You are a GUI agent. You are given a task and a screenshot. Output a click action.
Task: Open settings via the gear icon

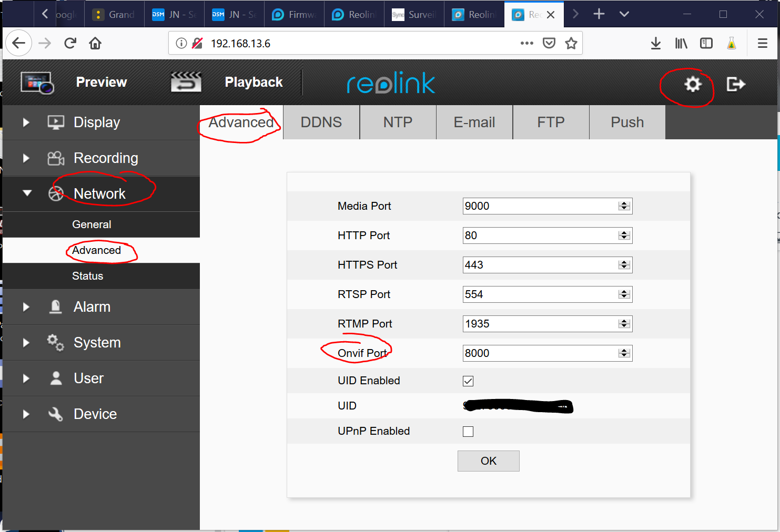coord(693,84)
